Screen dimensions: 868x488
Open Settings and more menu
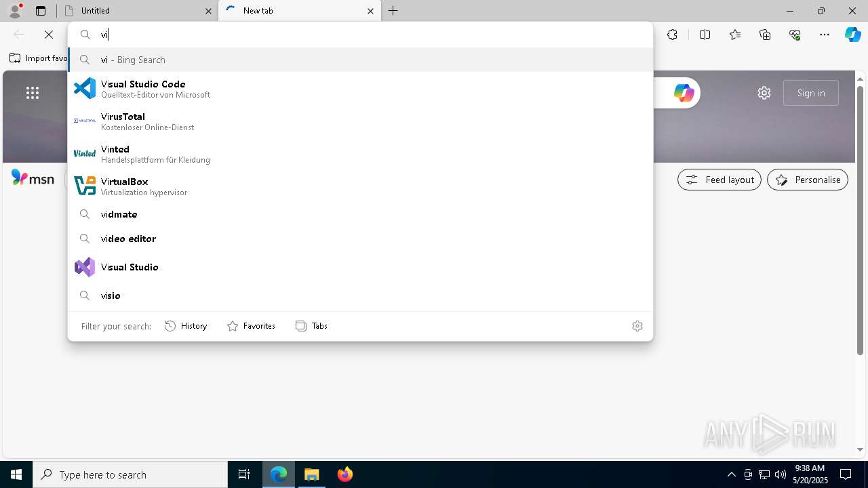[825, 35]
